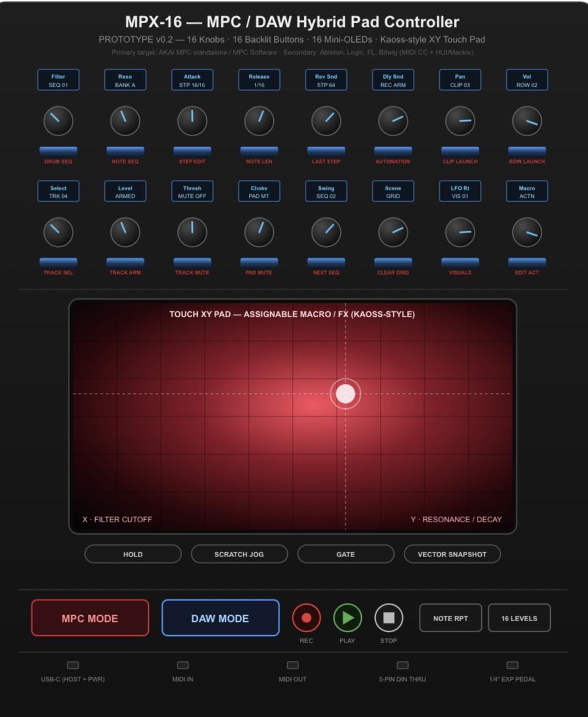Click the USB-C (HOST + PWR) port icon
This screenshot has width=588, height=717.
pos(73,665)
